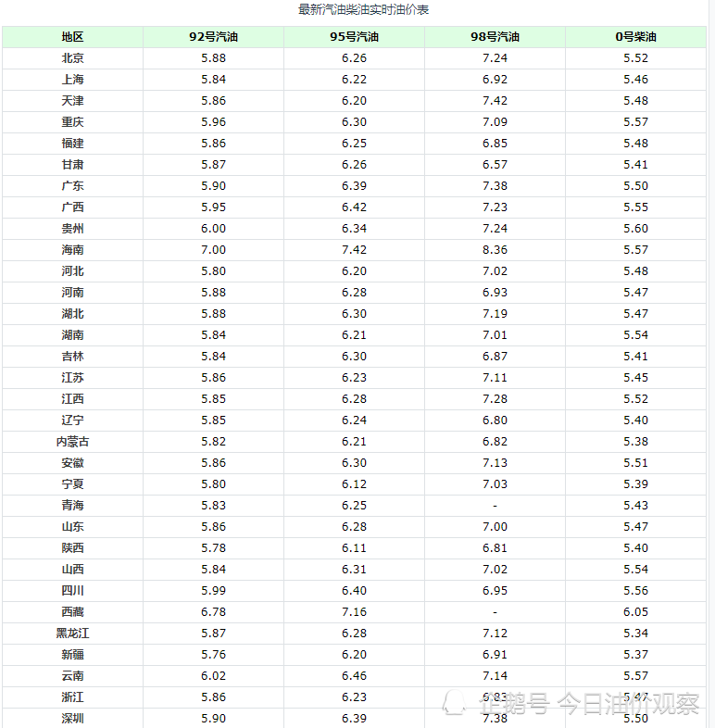The height and width of the screenshot is (728, 715).
Task: Select 内蒙古 in the region column
Action: (72, 442)
